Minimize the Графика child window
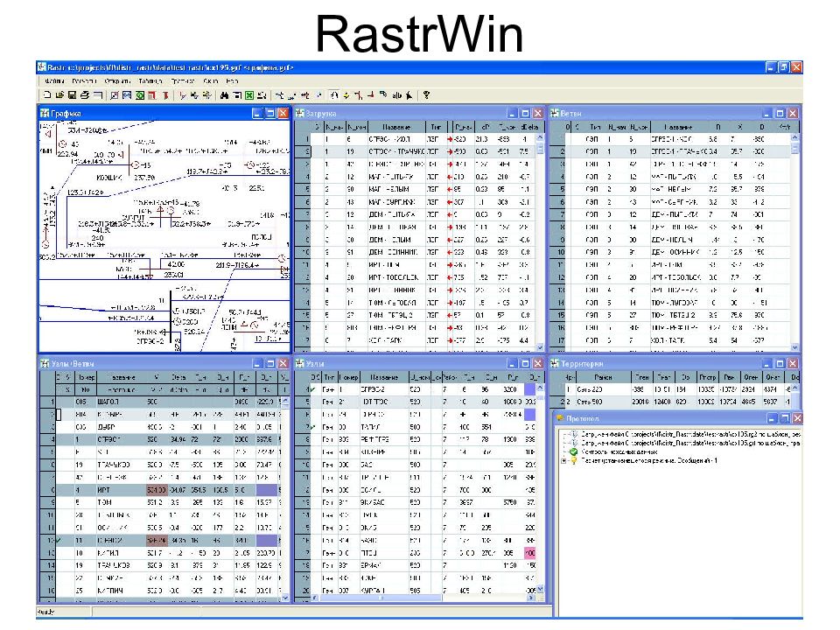 point(257,113)
